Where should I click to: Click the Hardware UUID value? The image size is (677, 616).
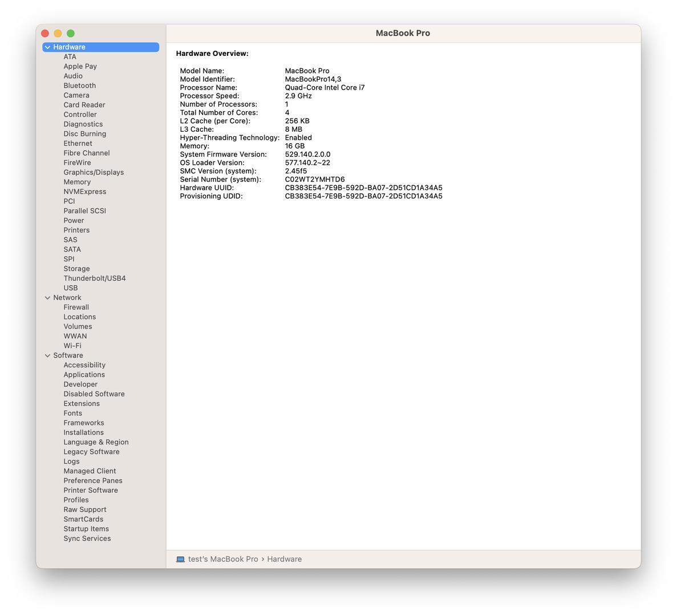pyautogui.click(x=363, y=188)
